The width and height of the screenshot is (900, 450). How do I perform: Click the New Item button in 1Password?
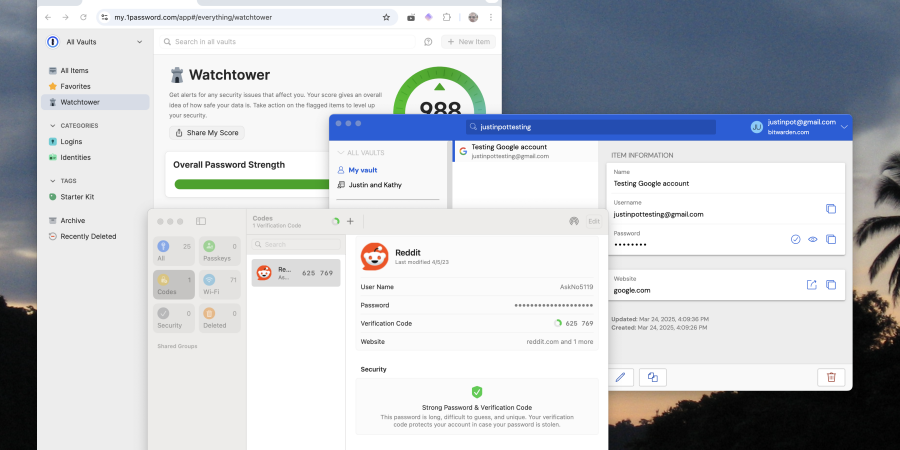(468, 42)
